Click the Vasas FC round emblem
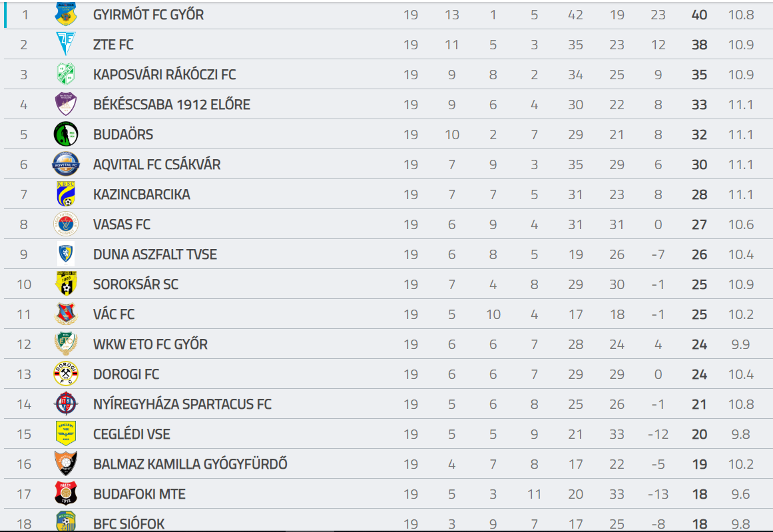Image resolution: width=773 pixels, height=532 pixels. 65,224
